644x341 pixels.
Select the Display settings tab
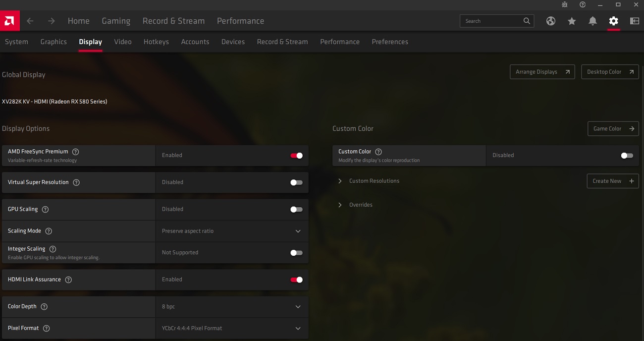90,42
